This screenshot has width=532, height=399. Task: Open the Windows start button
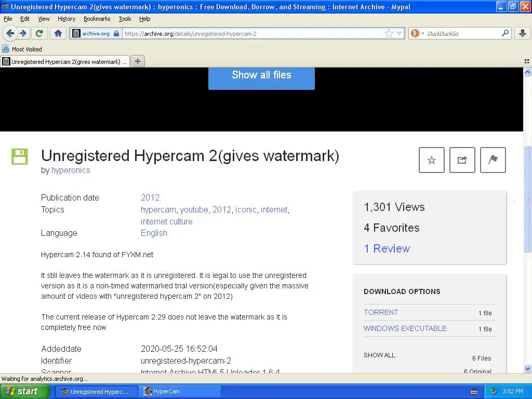(24, 391)
